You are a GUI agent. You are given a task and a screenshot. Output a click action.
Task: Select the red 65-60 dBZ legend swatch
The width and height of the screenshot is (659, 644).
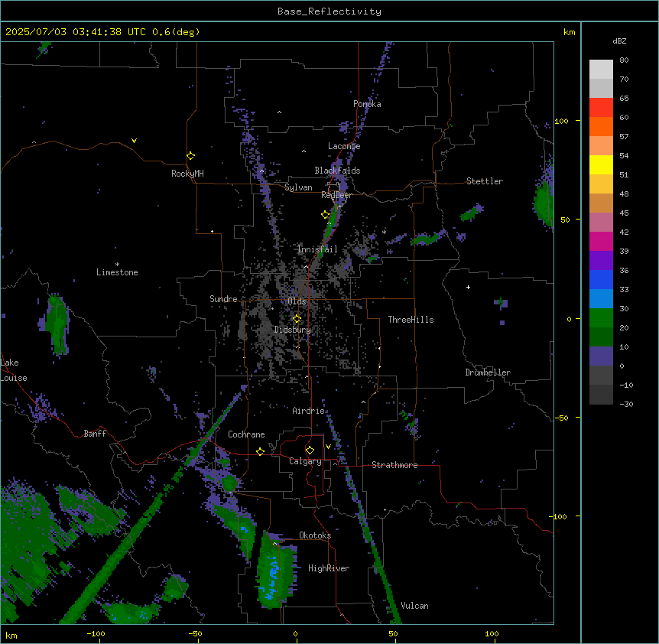pyautogui.click(x=601, y=108)
